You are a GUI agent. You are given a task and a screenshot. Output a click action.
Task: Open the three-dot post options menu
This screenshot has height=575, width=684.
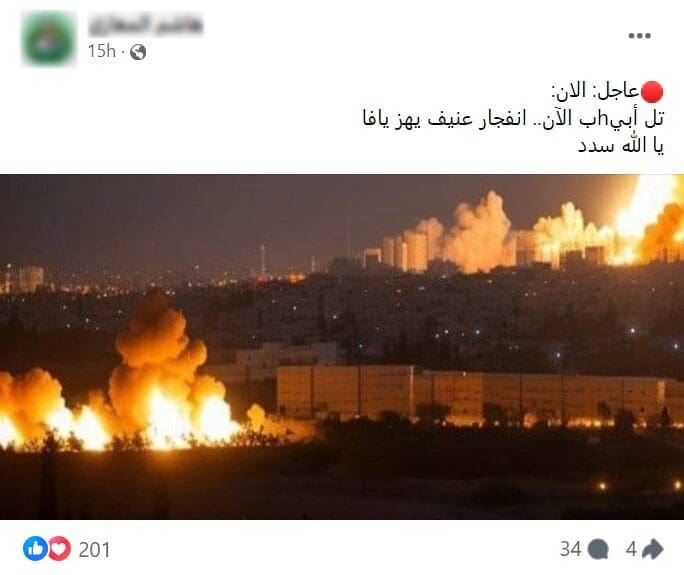[640, 36]
